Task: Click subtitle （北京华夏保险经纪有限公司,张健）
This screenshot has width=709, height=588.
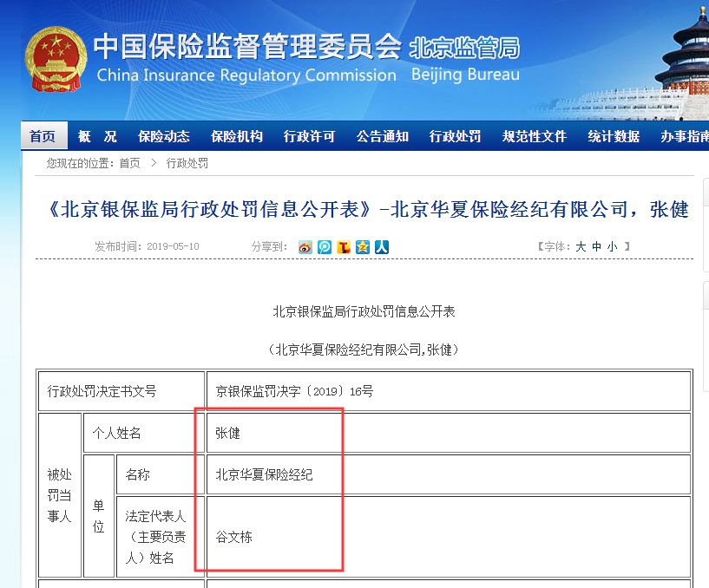Action: (x=364, y=350)
